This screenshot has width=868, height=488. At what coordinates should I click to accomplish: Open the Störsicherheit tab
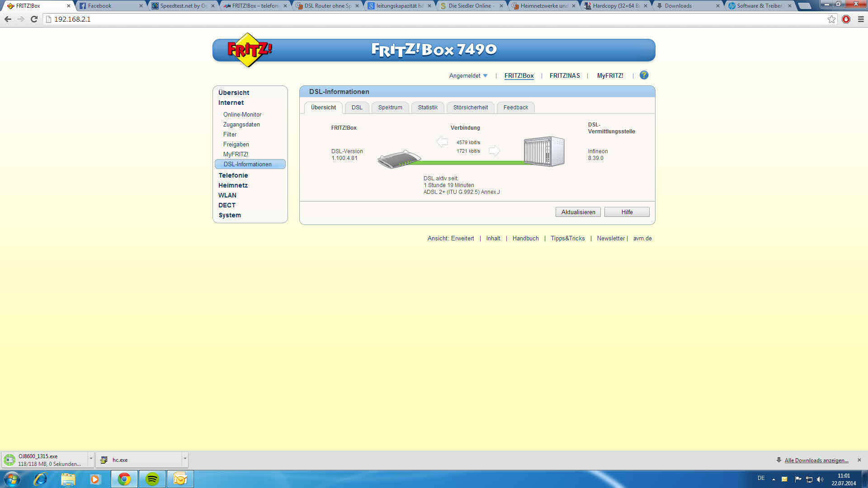(x=470, y=108)
